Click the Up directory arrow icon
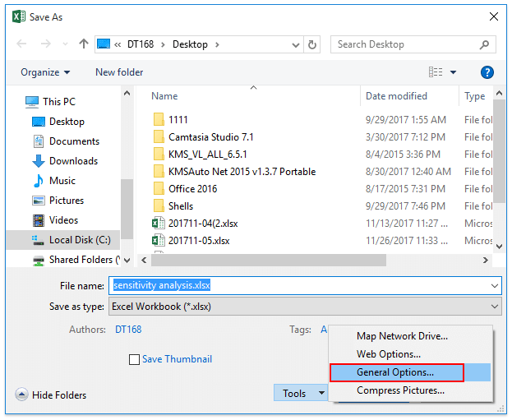This screenshot has height=420, width=512. coord(84,44)
